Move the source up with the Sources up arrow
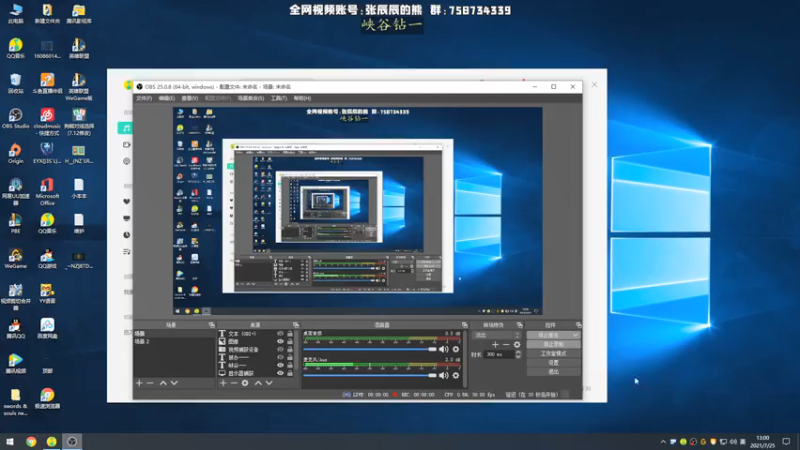Viewport: 800px width, 450px height. tap(258, 383)
